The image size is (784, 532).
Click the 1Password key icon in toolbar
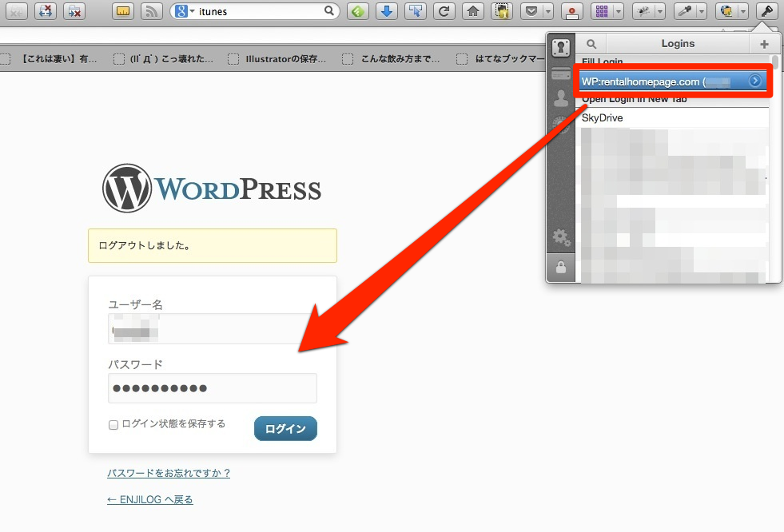coord(766,11)
